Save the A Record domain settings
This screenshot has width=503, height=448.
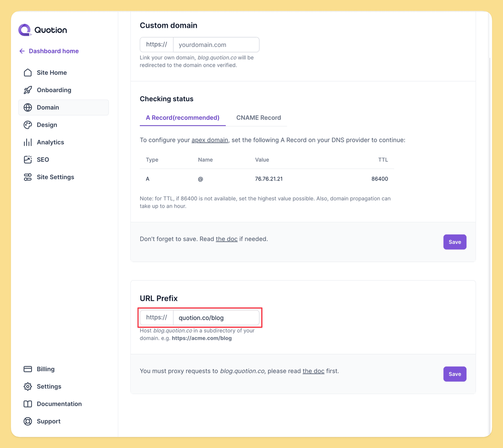pyautogui.click(x=454, y=242)
